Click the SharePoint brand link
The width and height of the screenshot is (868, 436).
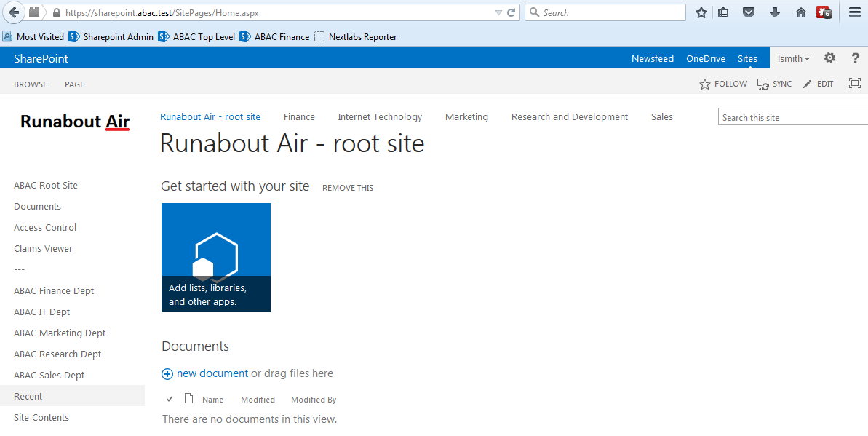coord(41,58)
